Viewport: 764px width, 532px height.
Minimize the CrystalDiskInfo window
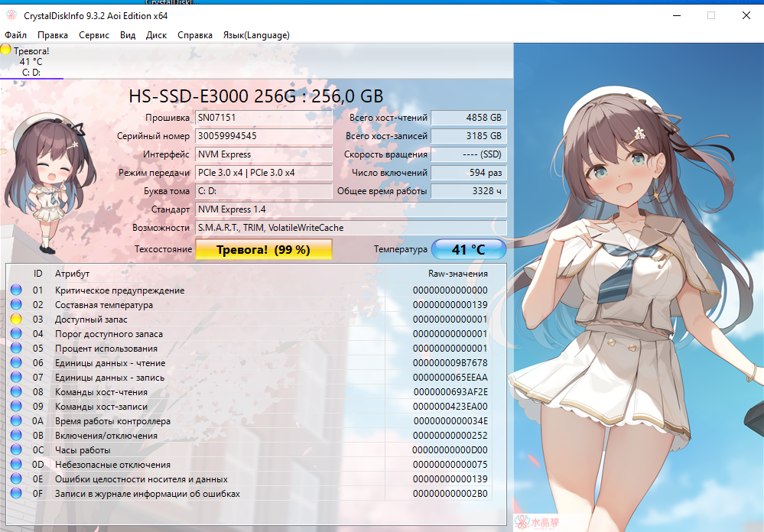coord(677,15)
